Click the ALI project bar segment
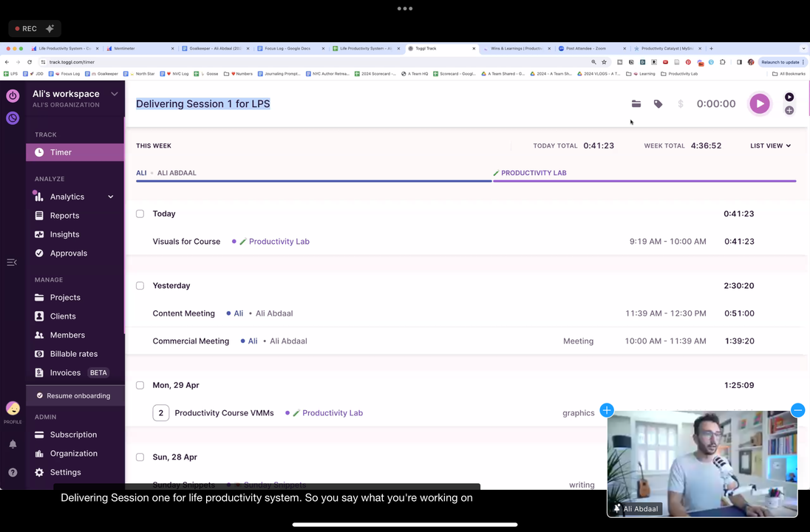Screen dimensions: 810x532 (313, 181)
